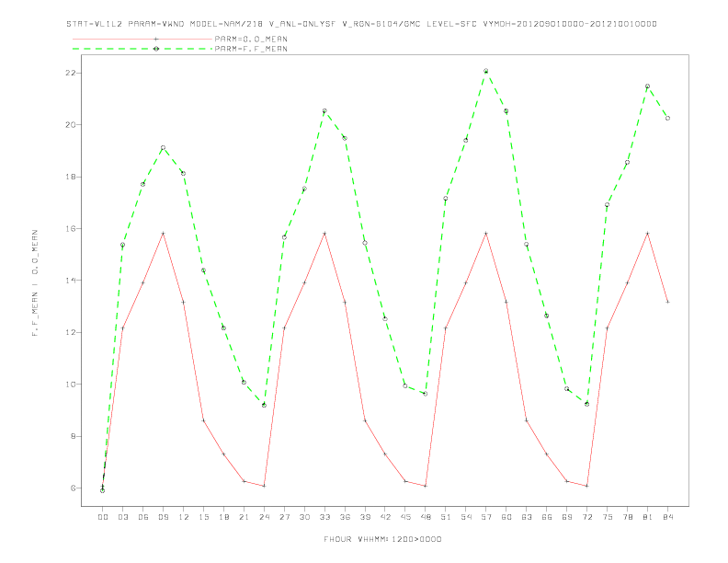This screenshot has height=563, width=728.
Task: Click the x-axis tick label 66
Action: pos(547,517)
